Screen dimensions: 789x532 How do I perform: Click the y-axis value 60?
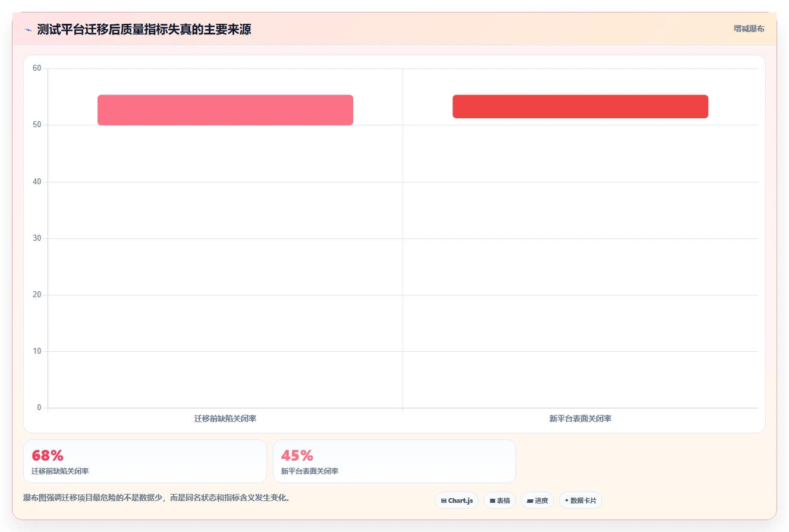coord(37,68)
